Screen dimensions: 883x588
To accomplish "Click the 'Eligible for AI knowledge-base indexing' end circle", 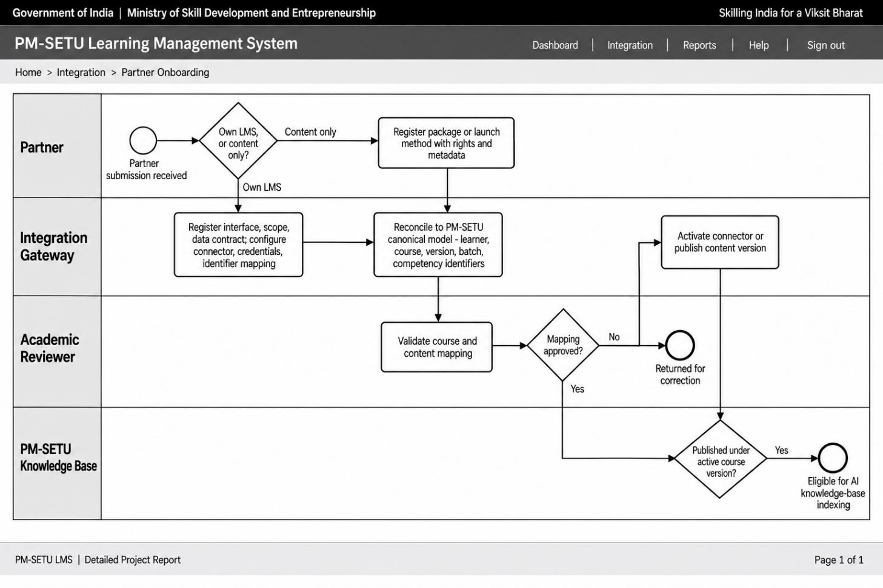I will coord(833,458).
